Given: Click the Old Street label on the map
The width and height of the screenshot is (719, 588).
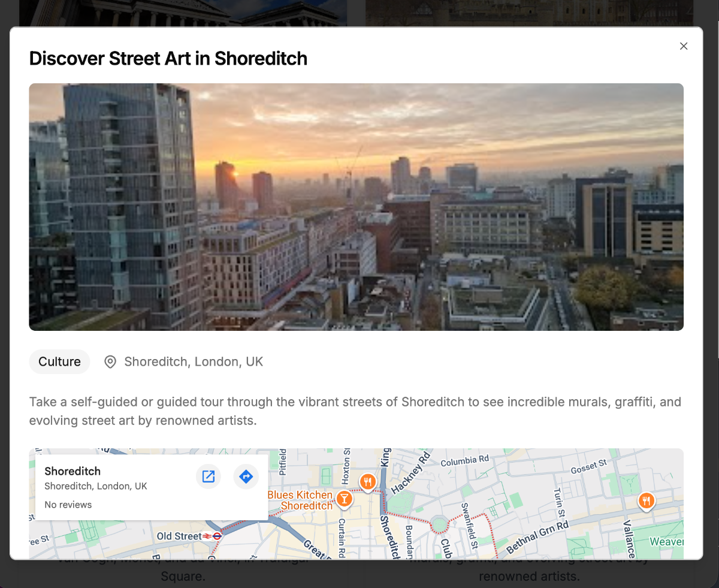Looking at the screenshot, I should 179,536.
